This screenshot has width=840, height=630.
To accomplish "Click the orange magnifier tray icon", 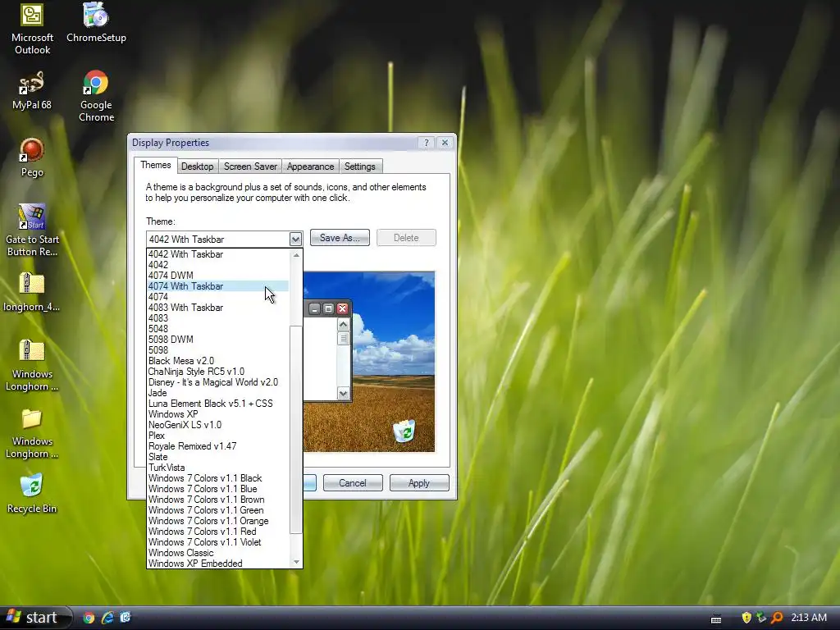I will click(x=777, y=618).
